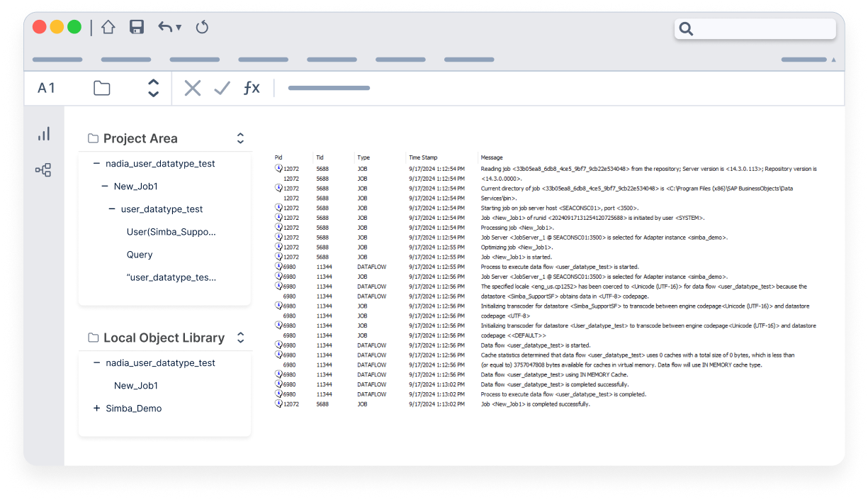Open the up-down chevron next to A1
This screenshot has height=500, width=868.
(154, 87)
